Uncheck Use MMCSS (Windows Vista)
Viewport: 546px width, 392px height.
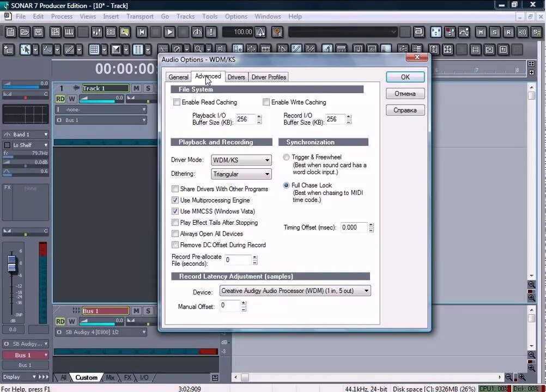175,211
